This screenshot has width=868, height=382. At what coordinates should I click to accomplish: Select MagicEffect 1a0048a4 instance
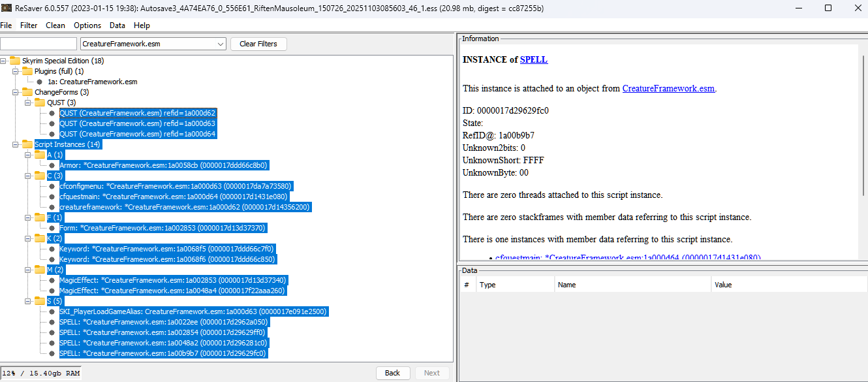(x=172, y=291)
